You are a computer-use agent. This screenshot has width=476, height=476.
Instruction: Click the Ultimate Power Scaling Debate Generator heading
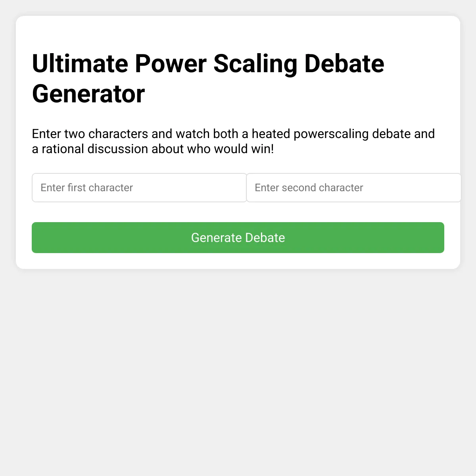click(208, 79)
